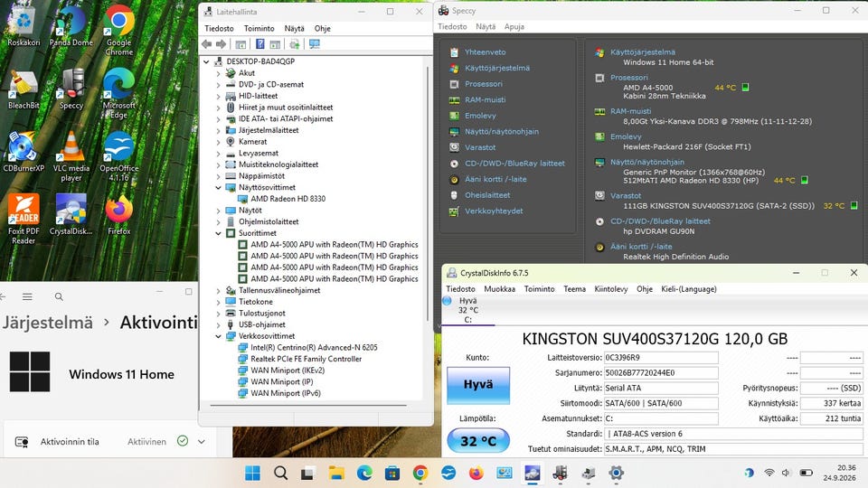This screenshot has width=868, height=488.
Task: Launch VLC media player desktop icon
Action: (71, 156)
